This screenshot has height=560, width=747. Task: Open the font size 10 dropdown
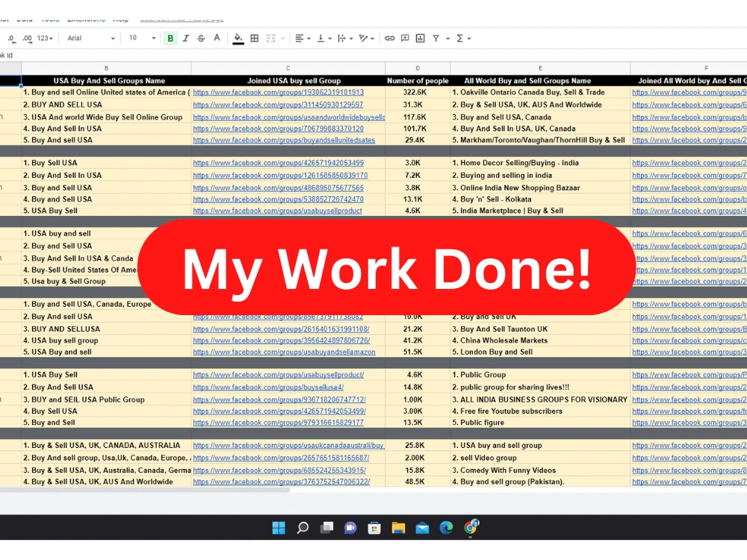click(143, 38)
